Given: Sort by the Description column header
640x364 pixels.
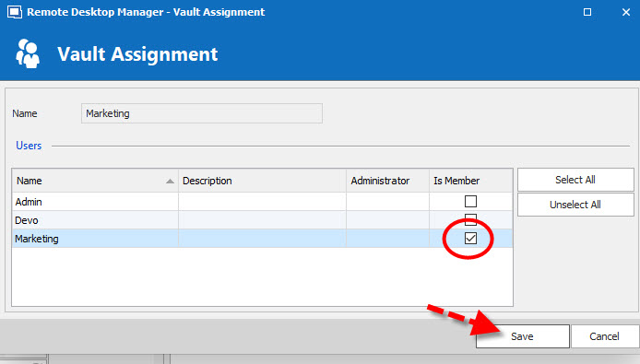Looking at the screenshot, I should [x=262, y=181].
